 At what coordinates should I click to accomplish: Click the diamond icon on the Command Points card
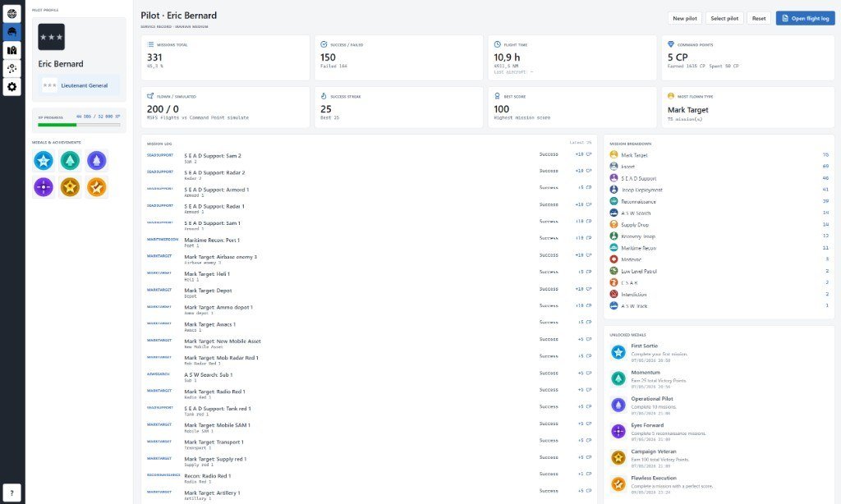tap(670, 44)
